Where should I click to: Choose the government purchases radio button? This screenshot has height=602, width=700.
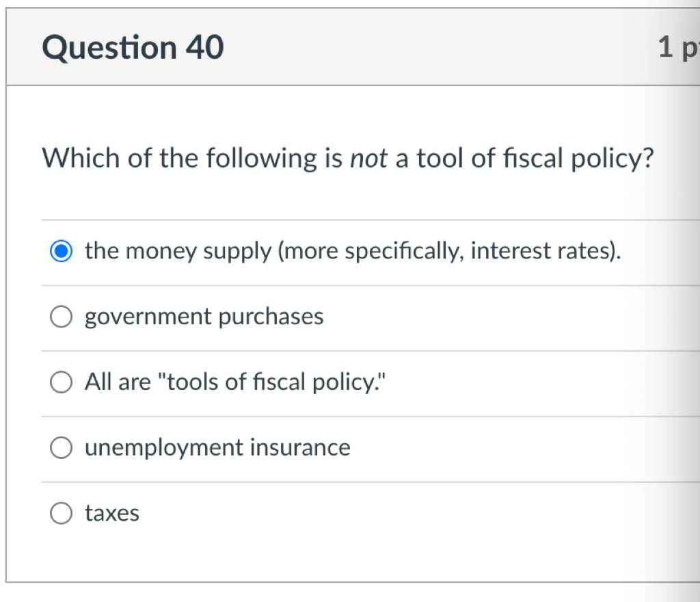pos(61,317)
